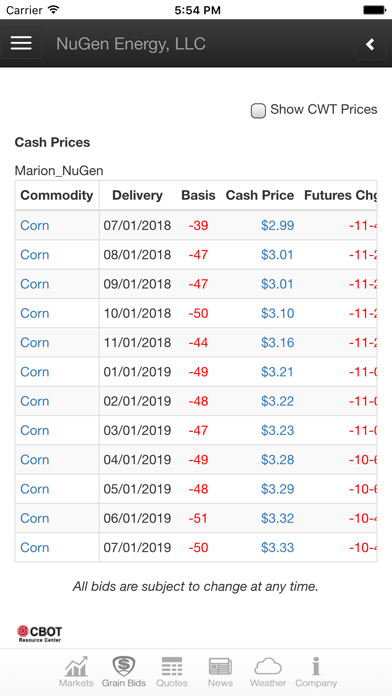Open the News tab
The width and height of the screenshot is (392, 696).
point(220,672)
